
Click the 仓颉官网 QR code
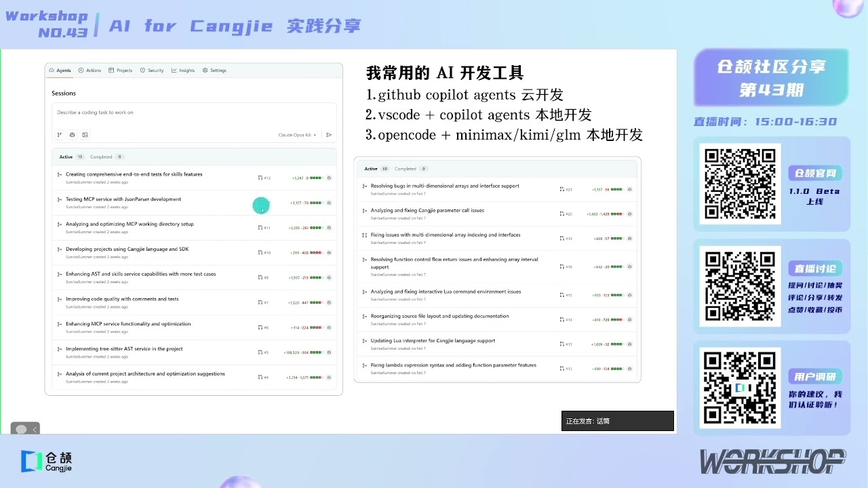click(740, 183)
